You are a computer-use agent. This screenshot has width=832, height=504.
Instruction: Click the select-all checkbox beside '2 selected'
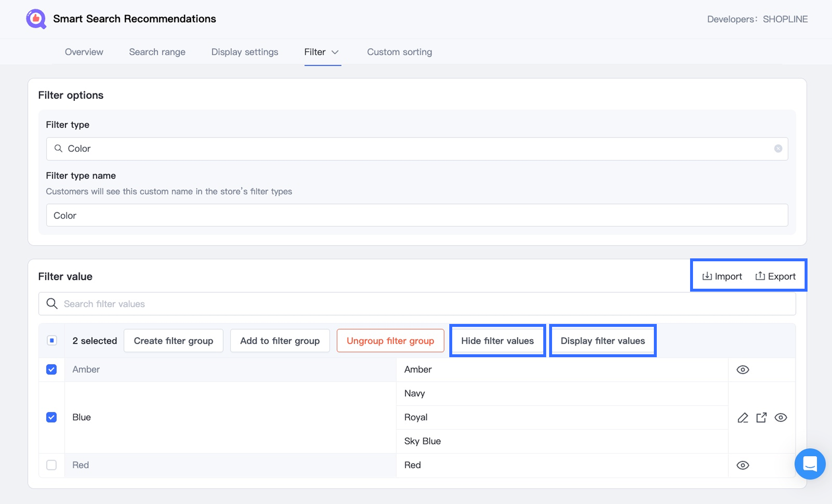[52, 341]
